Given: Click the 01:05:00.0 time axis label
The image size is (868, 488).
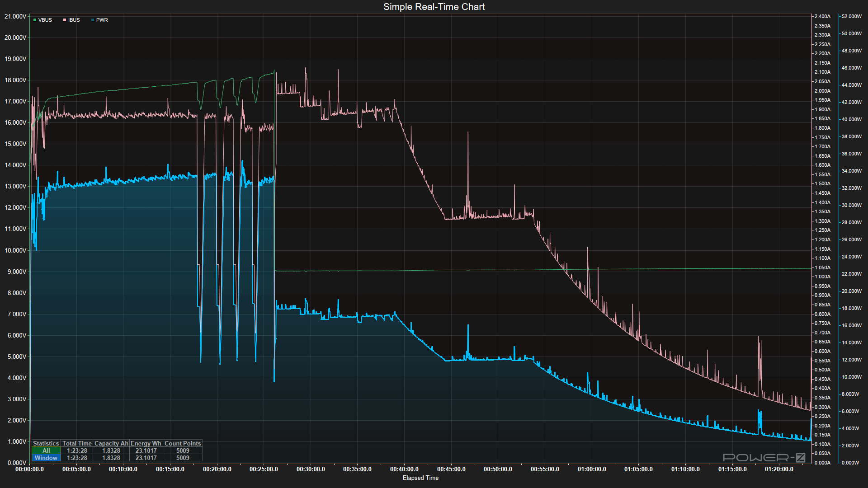Looking at the screenshot, I should click(638, 469).
